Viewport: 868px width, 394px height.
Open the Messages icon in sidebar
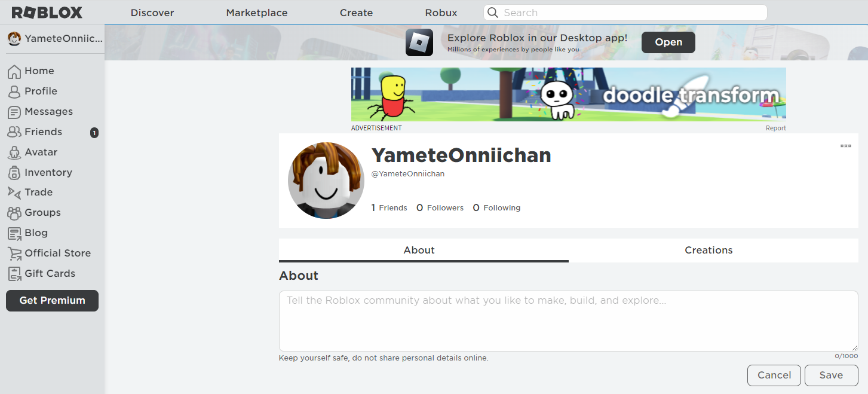pos(14,112)
